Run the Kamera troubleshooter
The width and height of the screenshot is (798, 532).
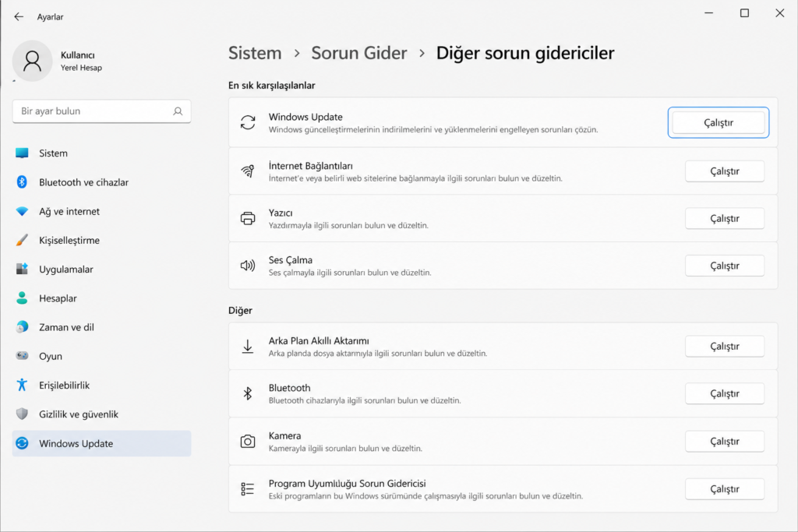pyautogui.click(x=725, y=442)
